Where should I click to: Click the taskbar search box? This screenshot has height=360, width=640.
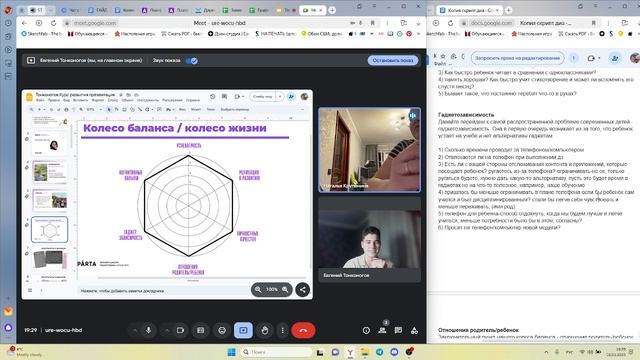[x=276, y=352]
